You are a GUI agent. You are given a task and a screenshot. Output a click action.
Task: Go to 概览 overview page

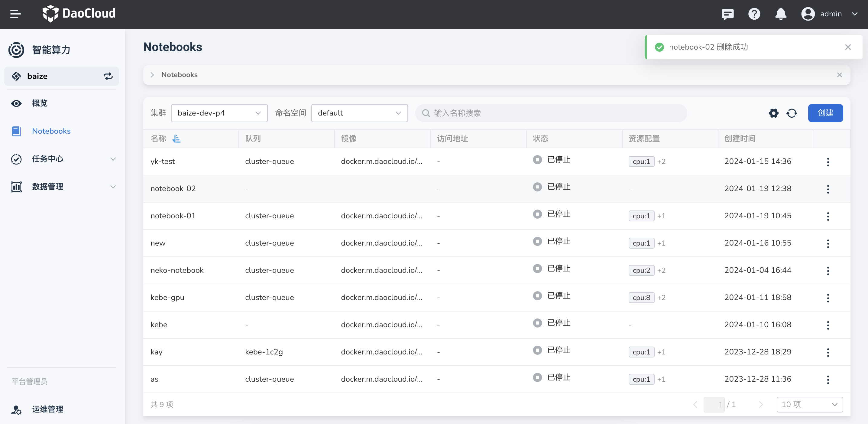40,103
